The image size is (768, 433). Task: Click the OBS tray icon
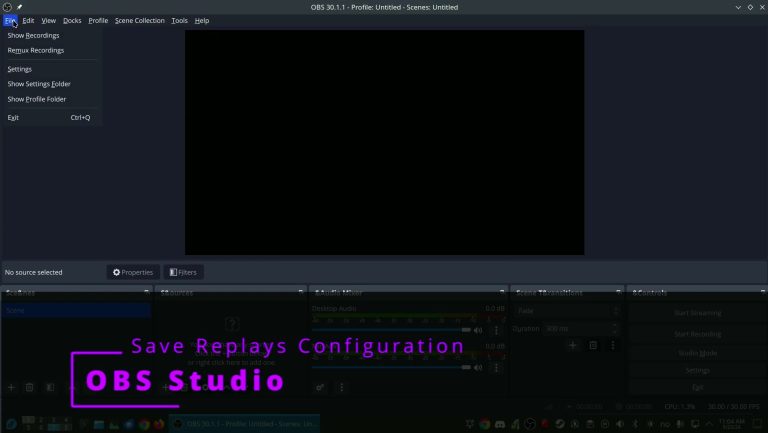coord(529,424)
